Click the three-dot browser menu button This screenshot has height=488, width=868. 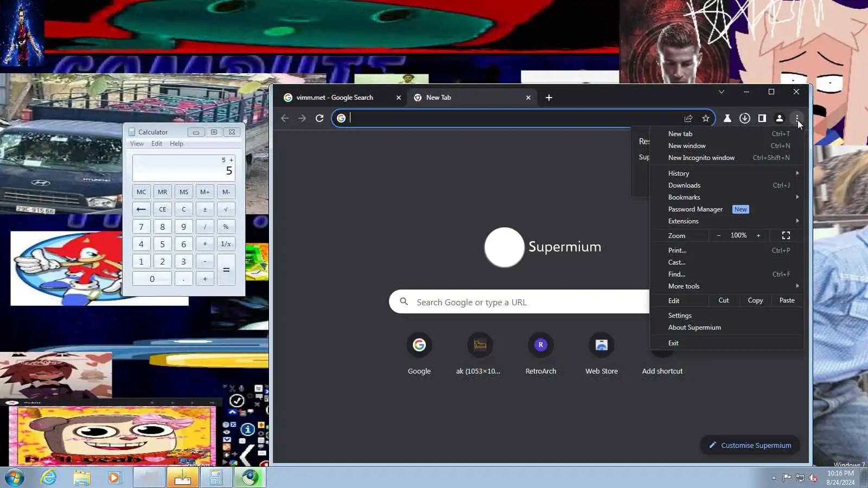tap(797, 118)
